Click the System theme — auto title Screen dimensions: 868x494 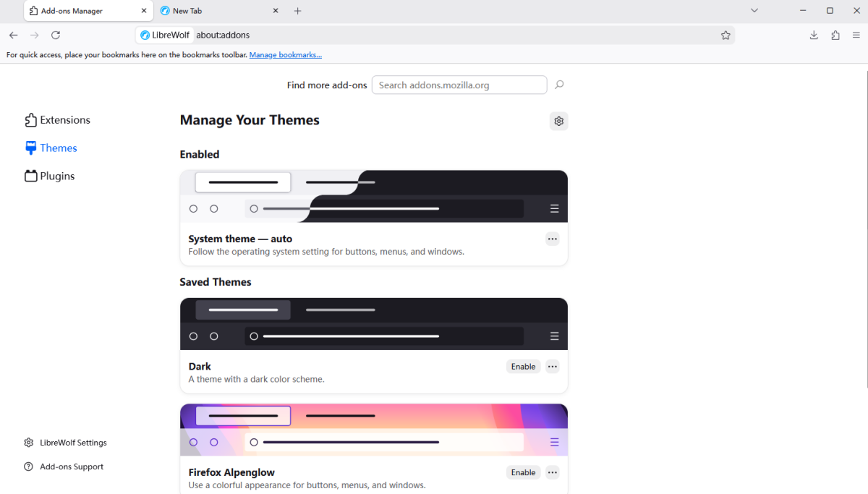click(x=240, y=239)
